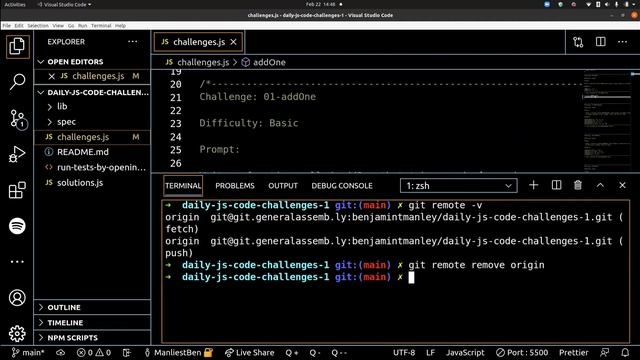The image size is (640, 360).
Task: Select the challenges.js editor tab
Action: tap(198, 42)
